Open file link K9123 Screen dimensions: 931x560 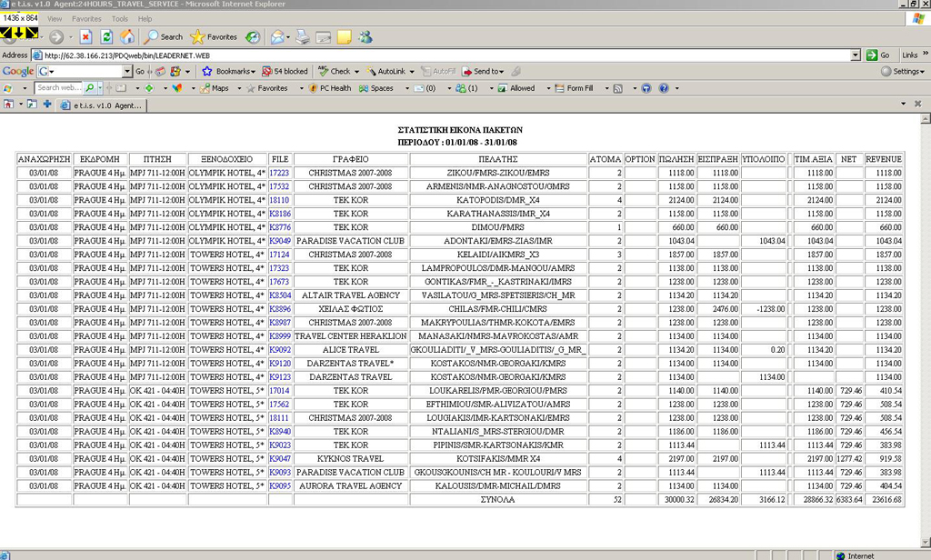280,377
